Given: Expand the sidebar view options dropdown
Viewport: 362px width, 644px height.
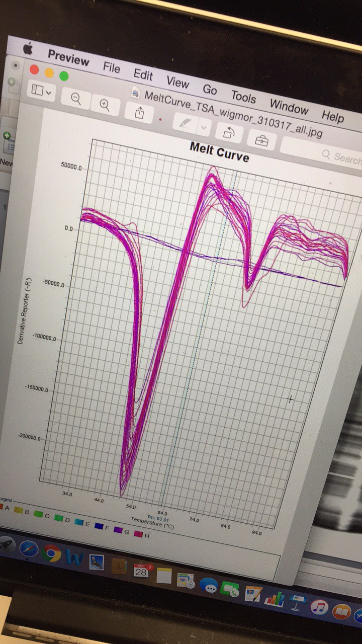Looking at the screenshot, I should 41,91.
